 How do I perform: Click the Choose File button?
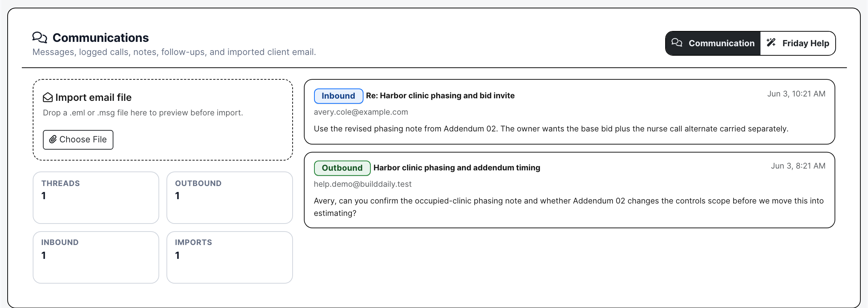tap(78, 140)
